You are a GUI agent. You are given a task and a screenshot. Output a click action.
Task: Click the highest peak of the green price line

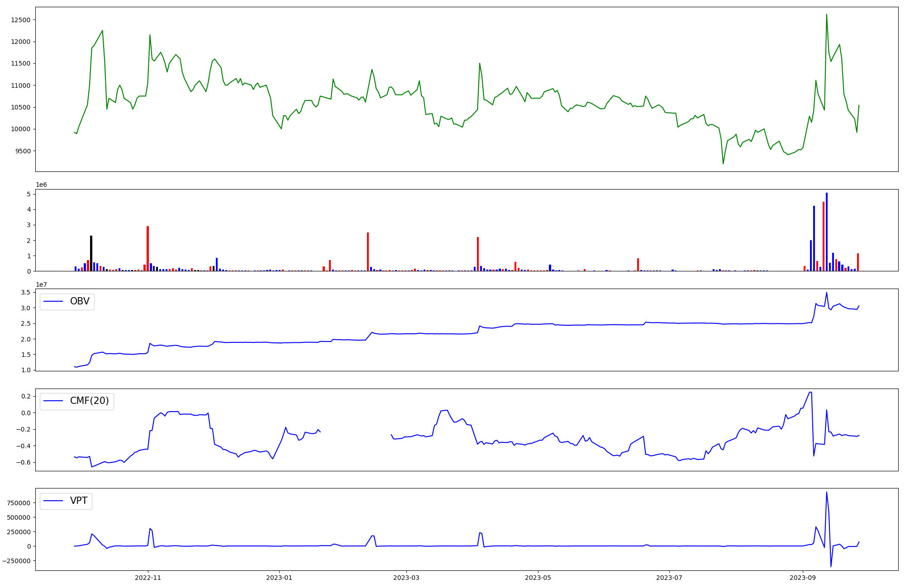click(x=827, y=15)
